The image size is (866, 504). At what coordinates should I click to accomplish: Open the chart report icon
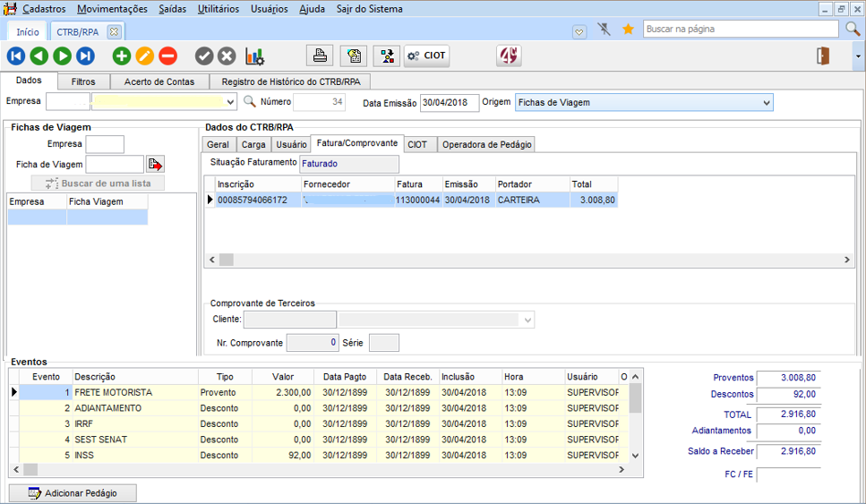254,56
